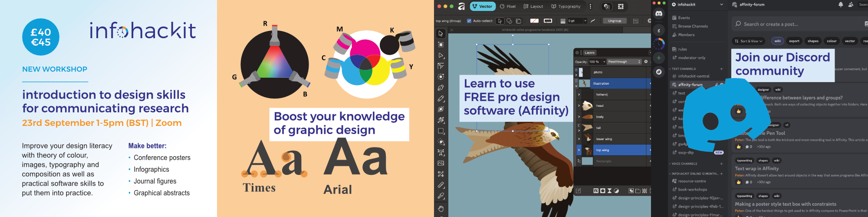Image resolution: width=868 pixels, height=217 pixels.
Task: Toggle visibility of the body layer
Action: [x=650, y=117]
